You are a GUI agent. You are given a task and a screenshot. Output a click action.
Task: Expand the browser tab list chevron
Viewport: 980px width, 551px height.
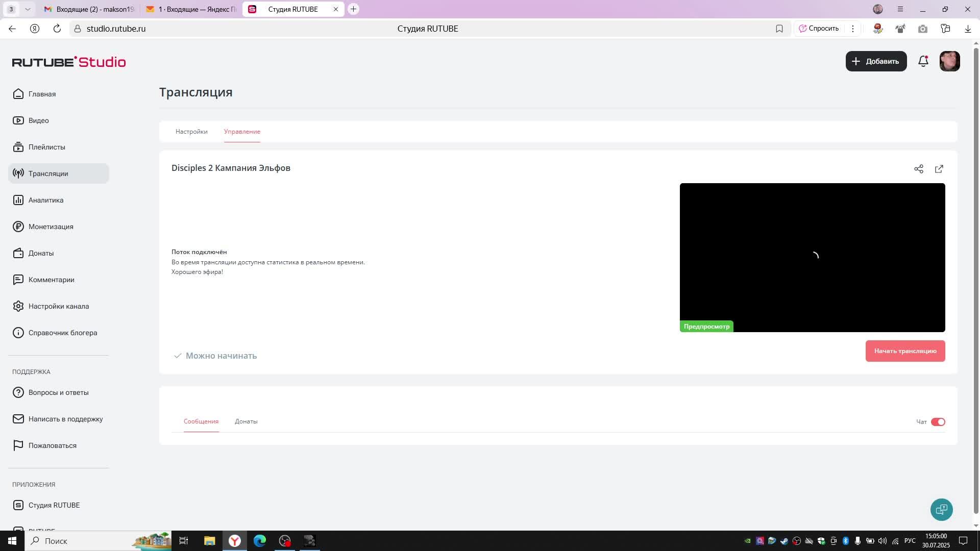(28, 9)
